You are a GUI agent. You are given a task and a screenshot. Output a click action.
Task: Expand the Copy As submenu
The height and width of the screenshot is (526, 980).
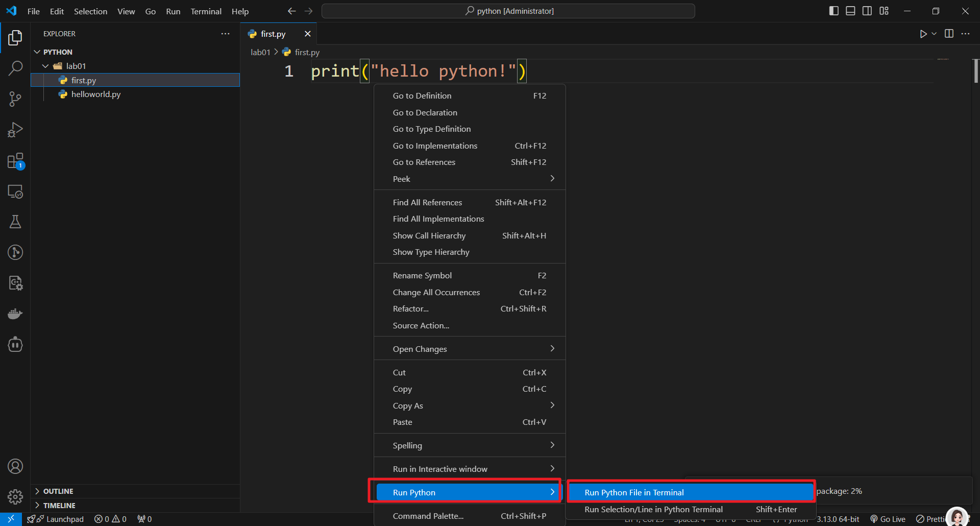point(470,405)
